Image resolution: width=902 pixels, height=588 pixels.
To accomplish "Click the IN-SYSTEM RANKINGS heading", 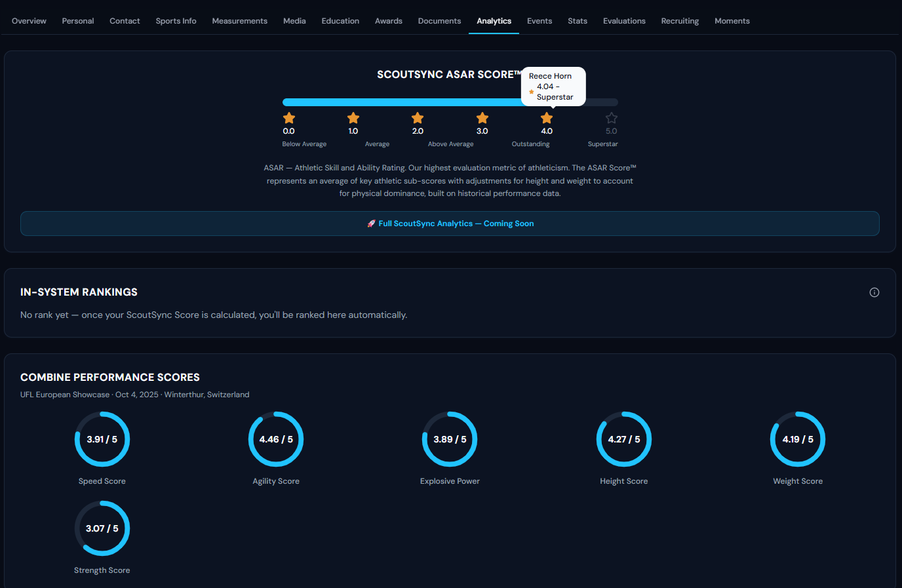I will pyautogui.click(x=79, y=292).
